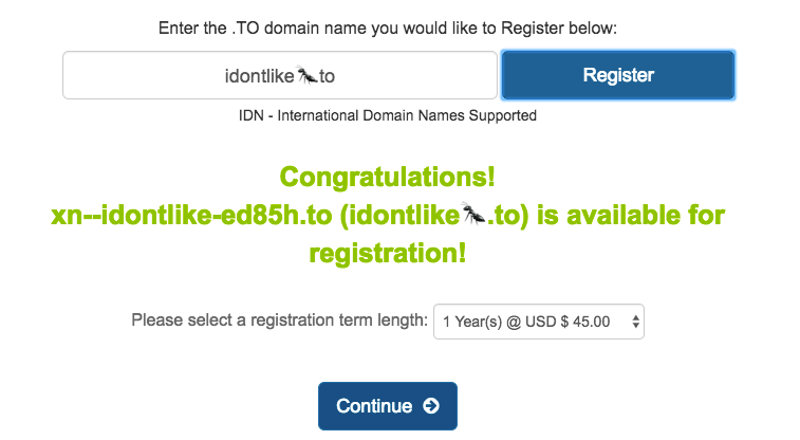Click the green 'registration!' word
Image resolution: width=800 pixels, height=440 pixels.
[x=388, y=253]
